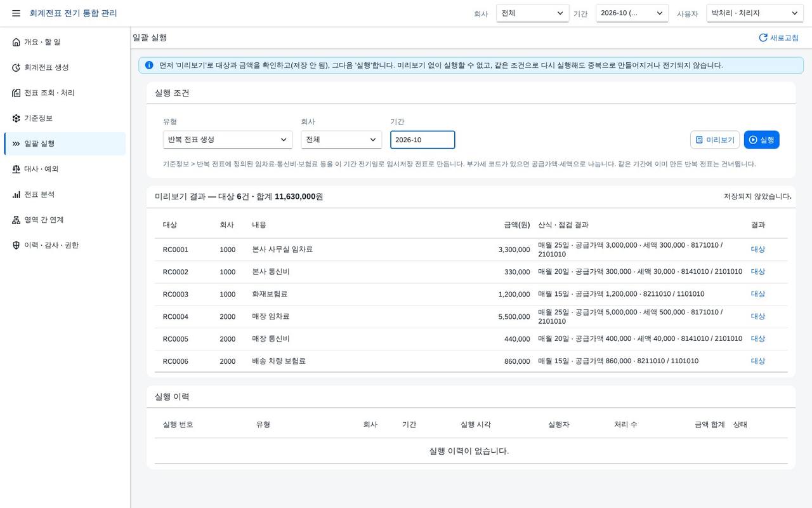The image size is (812, 508).
Task: Expand the 유형 반복 전표 생성 dropdown
Action: (x=228, y=140)
